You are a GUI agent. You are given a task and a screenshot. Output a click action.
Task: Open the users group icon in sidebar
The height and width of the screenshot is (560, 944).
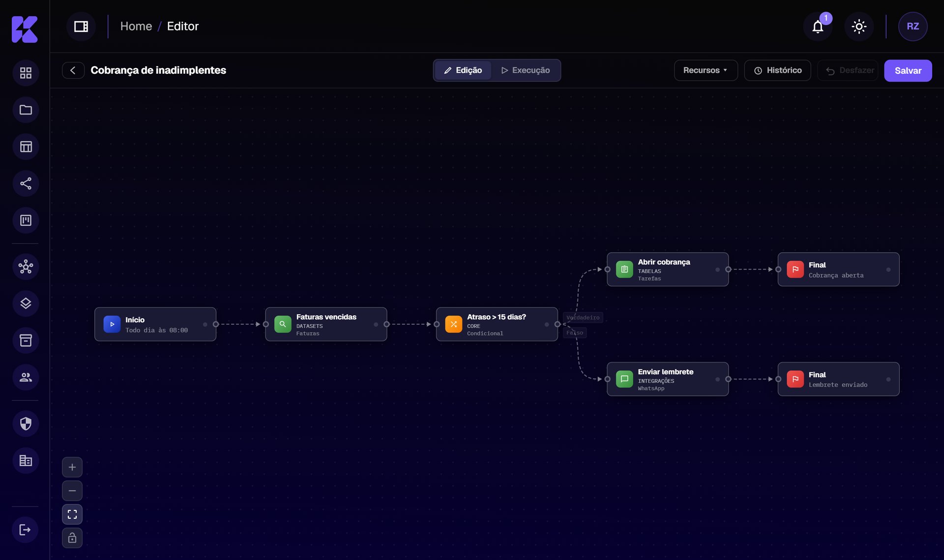(x=26, y=377)
